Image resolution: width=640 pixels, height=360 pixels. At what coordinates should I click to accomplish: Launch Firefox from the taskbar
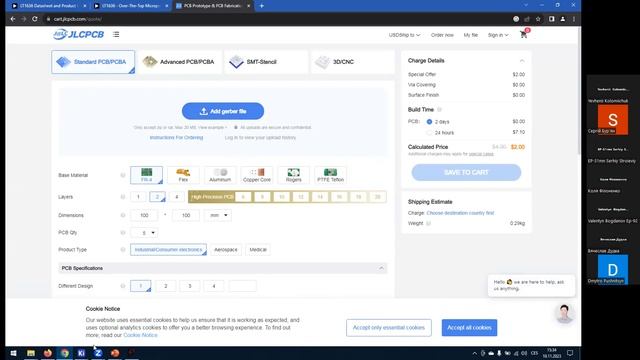point(48,353)
